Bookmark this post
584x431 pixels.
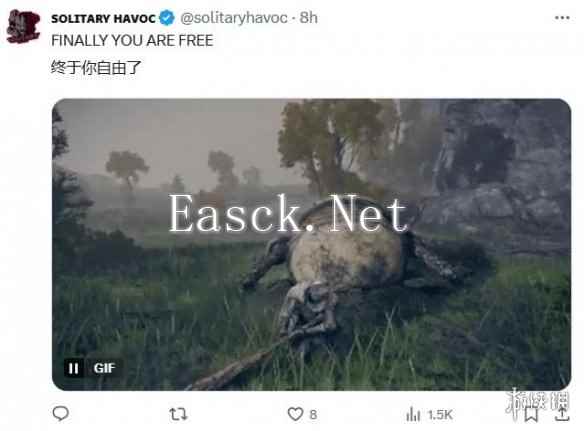(x=531, y=414)
